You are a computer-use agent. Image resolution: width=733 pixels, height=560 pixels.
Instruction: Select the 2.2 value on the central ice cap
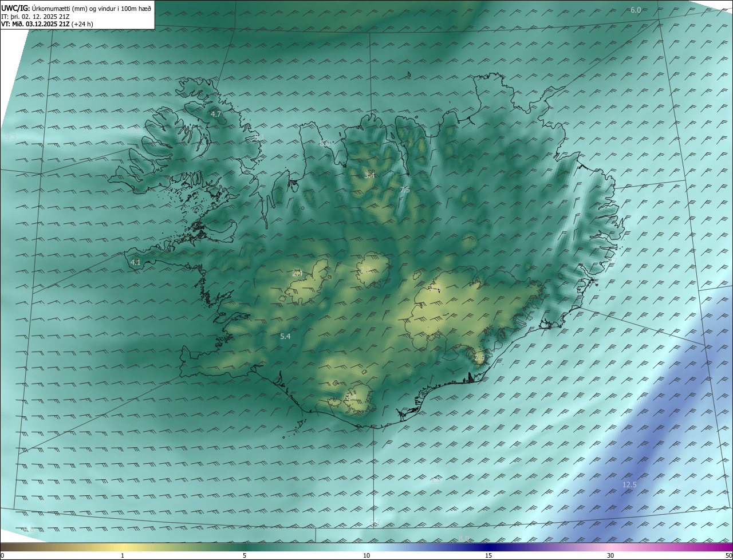(x=364, y=269)
